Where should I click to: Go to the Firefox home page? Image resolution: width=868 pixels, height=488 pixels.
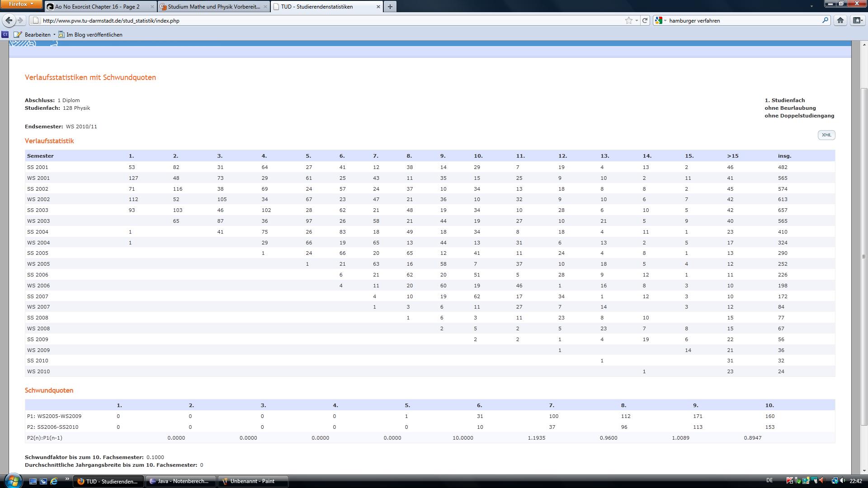[x=840, y=20]
